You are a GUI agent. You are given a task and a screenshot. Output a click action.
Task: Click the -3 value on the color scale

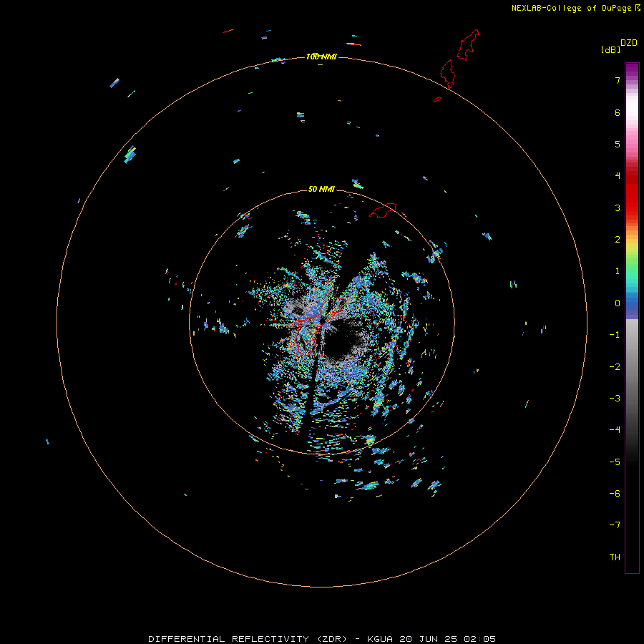pyautogui.click(x=615, y=399)
